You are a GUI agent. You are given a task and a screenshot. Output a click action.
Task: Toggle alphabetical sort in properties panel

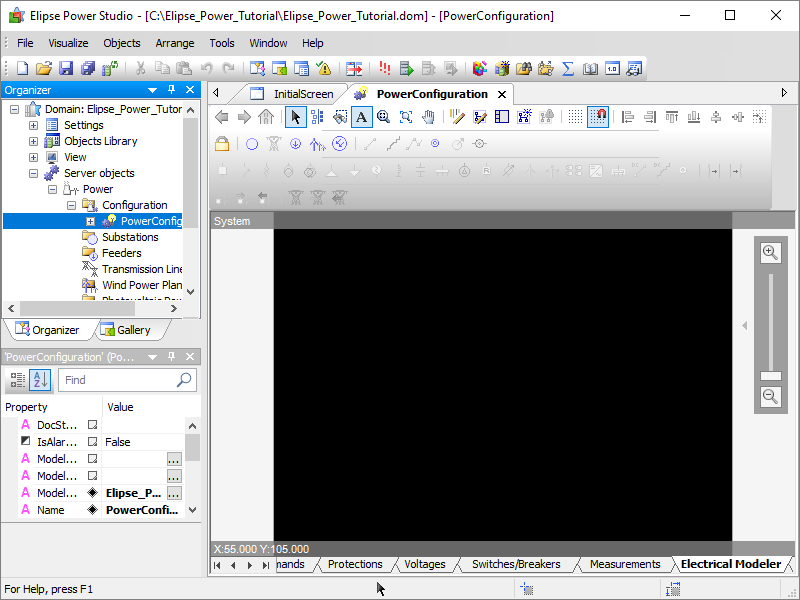40,380
